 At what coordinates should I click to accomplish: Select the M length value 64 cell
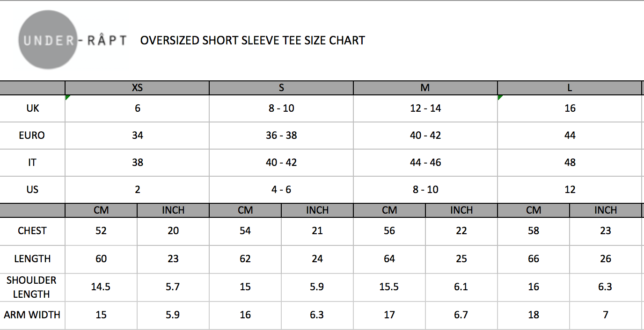click(x=389, y=259)
